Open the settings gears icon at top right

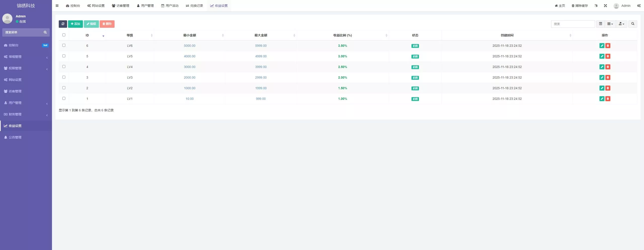coord(639,6)
